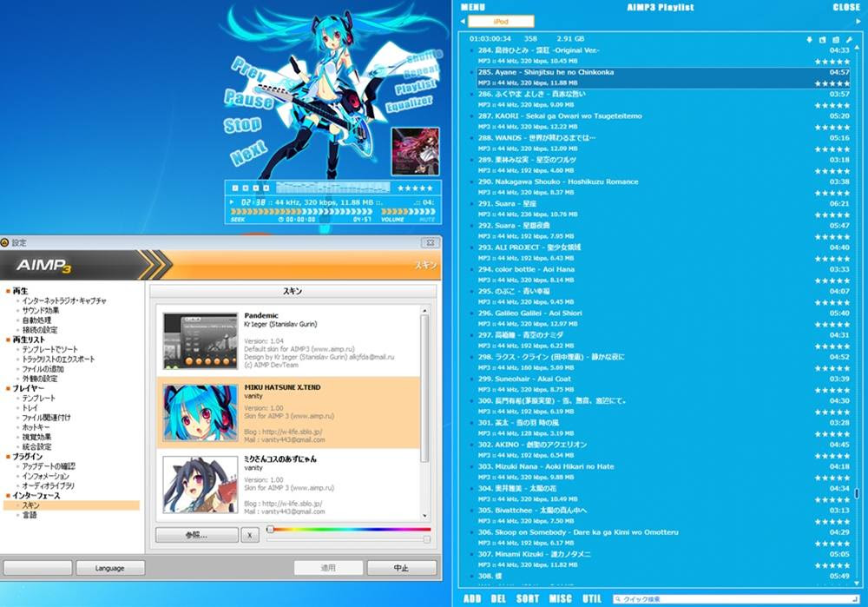Adjust the rainbow hue slider for skin color

click(x=349, y=530)
